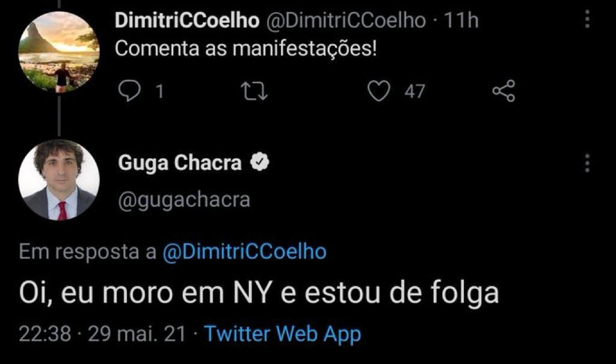Viewport: 616px width, 364px height.
Task: View the 47 likes count
Action: pos(414,91)
